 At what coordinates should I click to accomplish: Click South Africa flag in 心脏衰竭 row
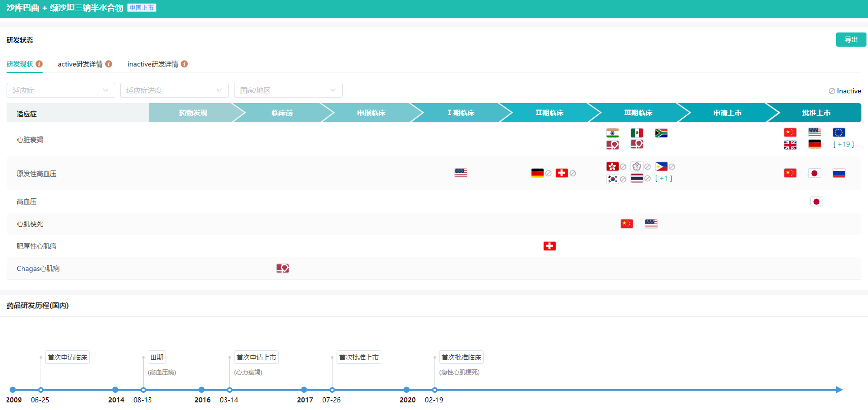(661, 133)
